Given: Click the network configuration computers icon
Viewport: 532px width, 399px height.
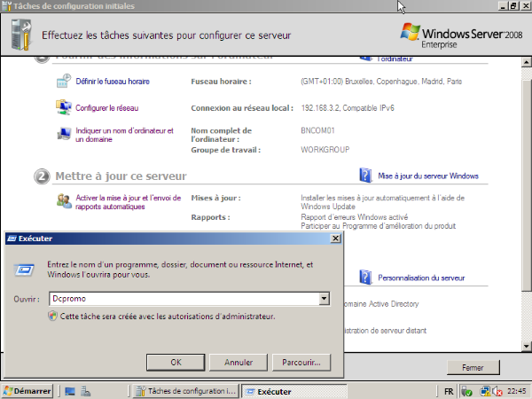Looking at the screenshot, I should click(x=64, y=107).
